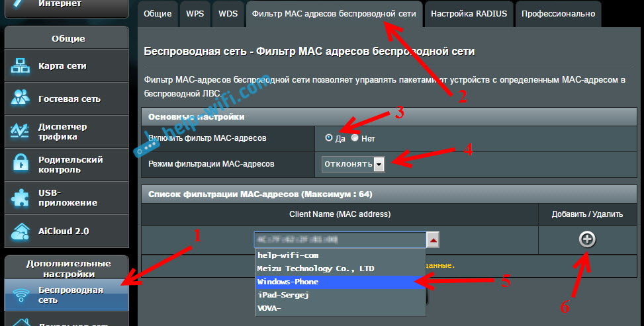Viewport: 644px width, 326px height.
Task: Open Parental Control padlock icon
Action: [21, 165]
